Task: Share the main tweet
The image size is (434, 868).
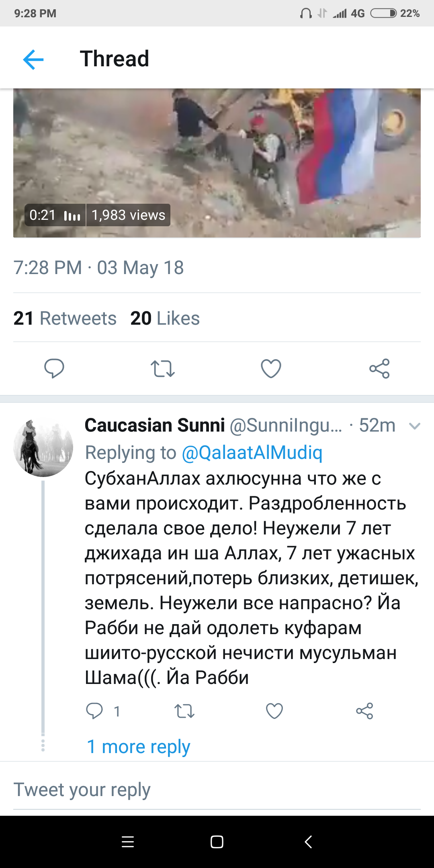Action: point(379,368)
